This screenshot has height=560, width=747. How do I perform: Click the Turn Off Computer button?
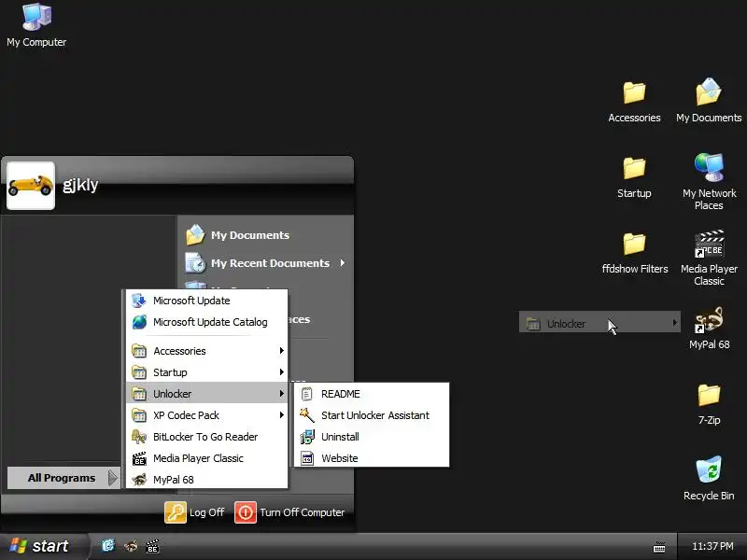[x=289, y=512]
